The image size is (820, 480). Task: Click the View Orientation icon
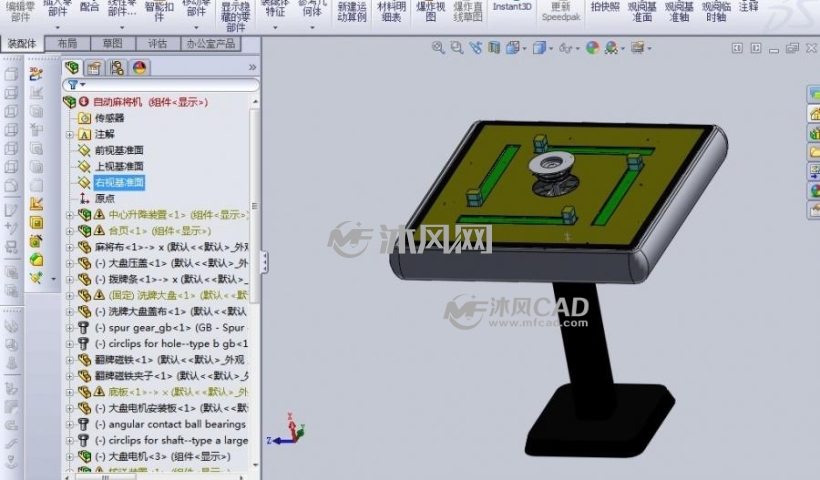[x=512, y=48]
